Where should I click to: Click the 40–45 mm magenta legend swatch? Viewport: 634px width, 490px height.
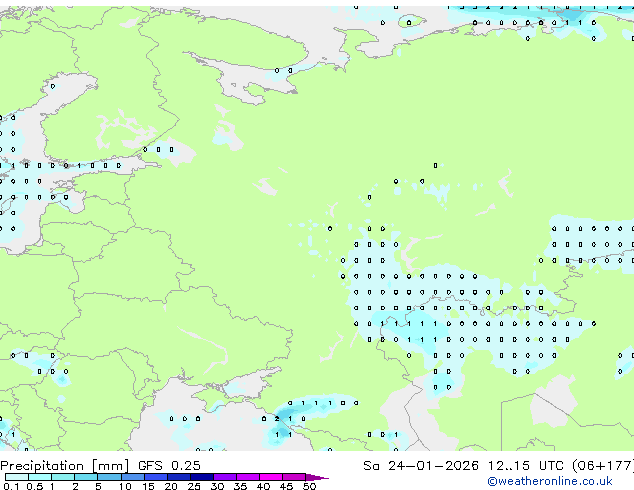point(271,477)
